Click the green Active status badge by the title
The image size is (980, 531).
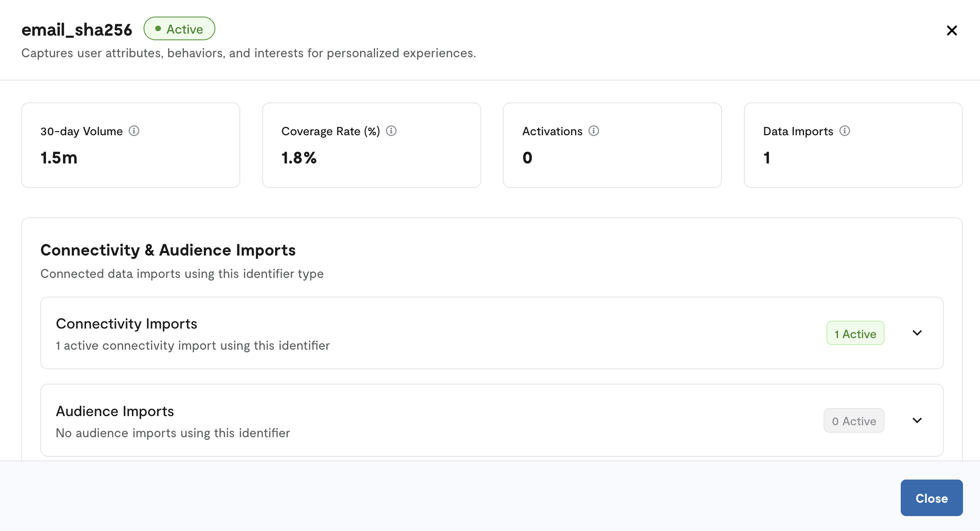coord(179,29)
